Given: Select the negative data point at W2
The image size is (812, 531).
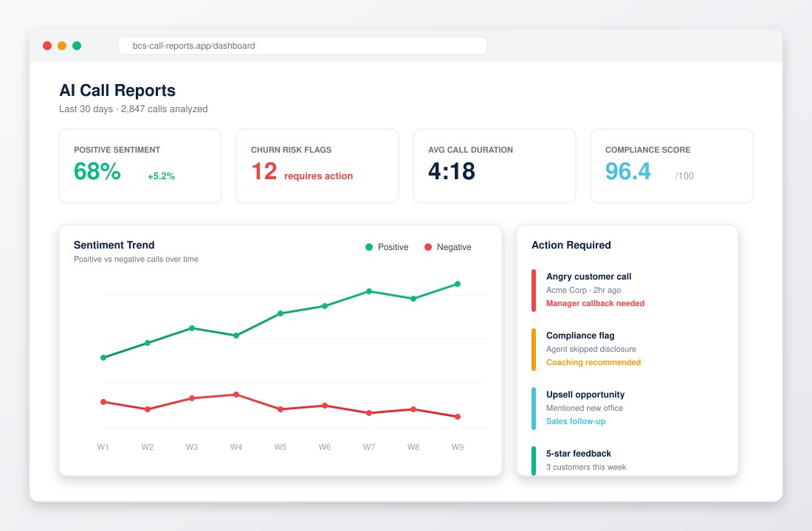Looking at the screenshot, I should point(148,409).
